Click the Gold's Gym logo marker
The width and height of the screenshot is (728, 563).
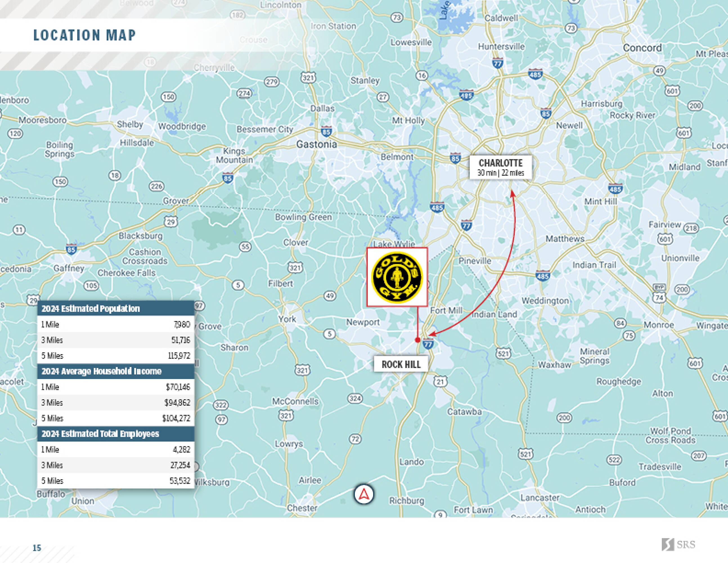click(397, 277)
